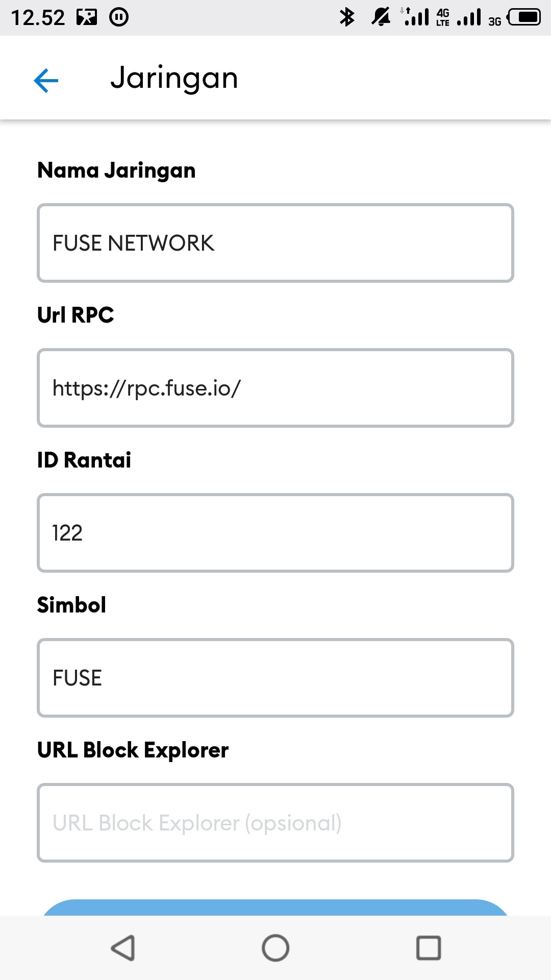The width and height of the screenshot is (551, 980).
Task: Tap the Simbol field containing FUSE
Action: [275, 678]
